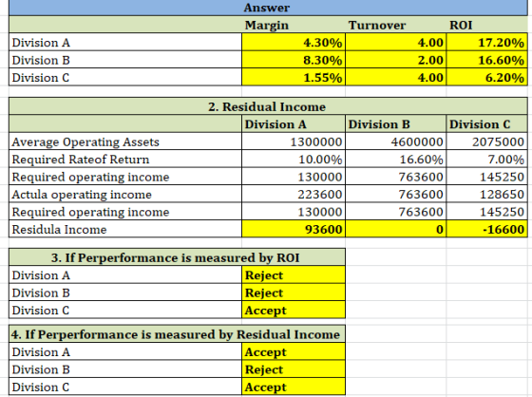Select the 16.60% ROI cell for Division B
The width and height of the screenshot is (532, 397).
click(x=486, y=60)
